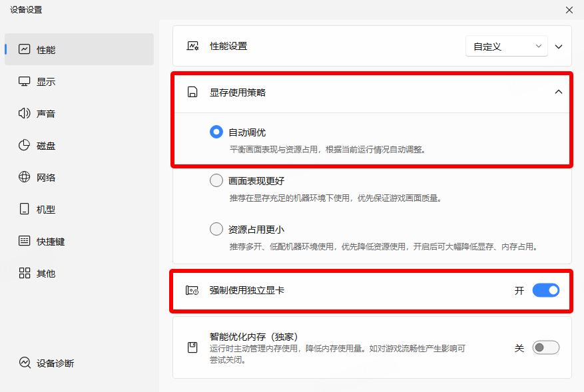
Task: Disable 强制使用独立显卡 toggle
Action: 545,290
